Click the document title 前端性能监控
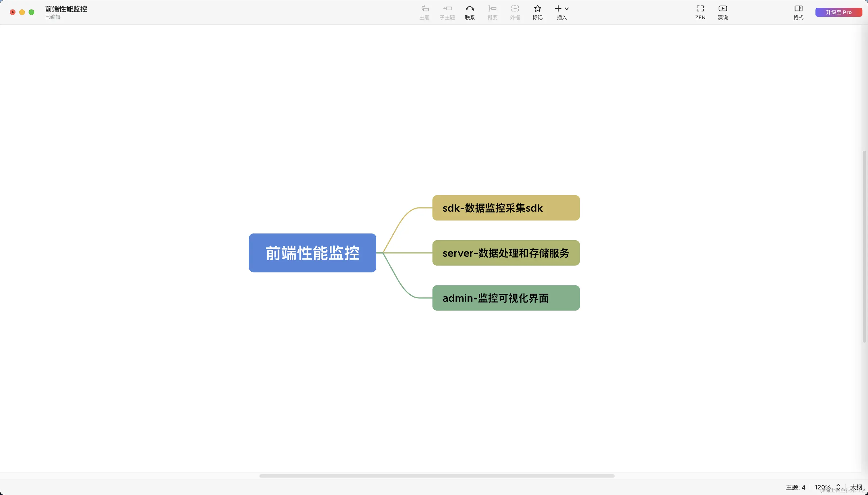Image resolution: width=868 pixels, height=495 pixels. tap(66, 9)
